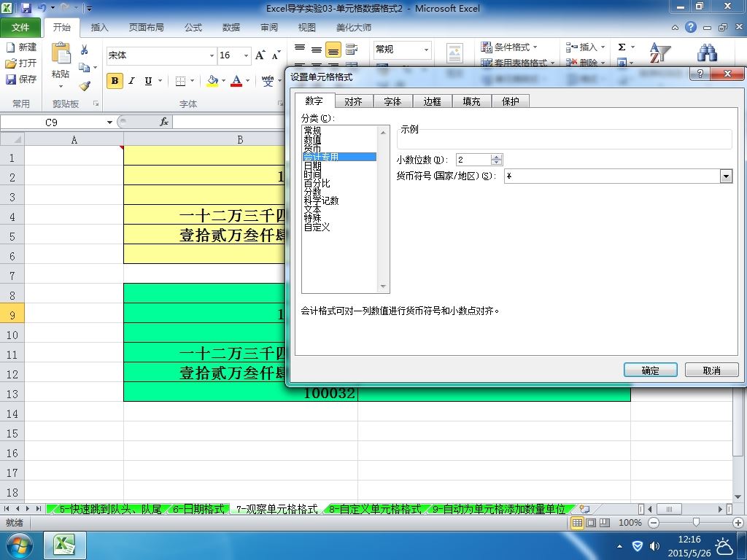The width and height of the screenshot is (747, 560).
Task: Click the insert function fx icon
Action: (164, 122)
